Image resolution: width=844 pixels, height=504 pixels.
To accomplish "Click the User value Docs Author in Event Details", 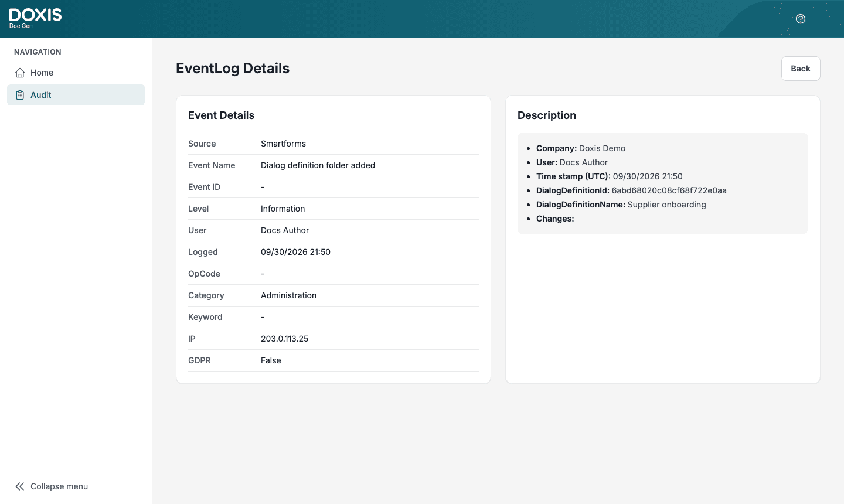I will click(x=285, y=230).
